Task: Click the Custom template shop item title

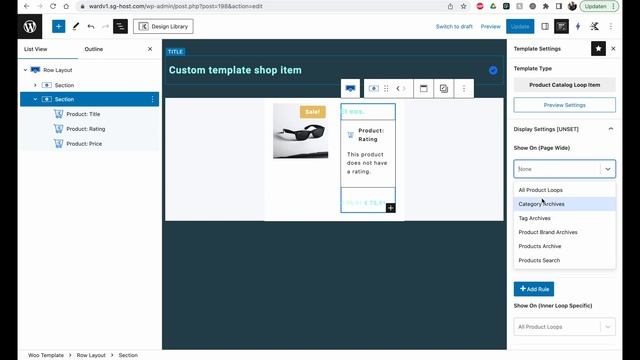Action: coord(235,70)
